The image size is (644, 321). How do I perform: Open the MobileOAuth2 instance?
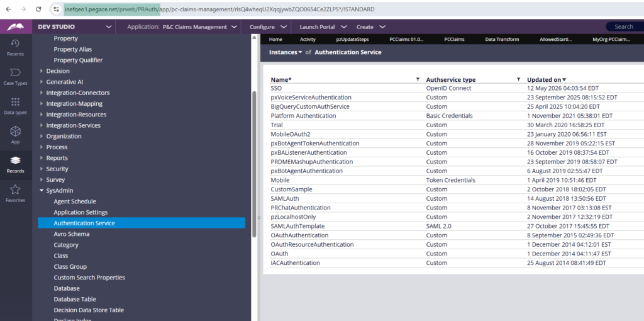(291, 134)
